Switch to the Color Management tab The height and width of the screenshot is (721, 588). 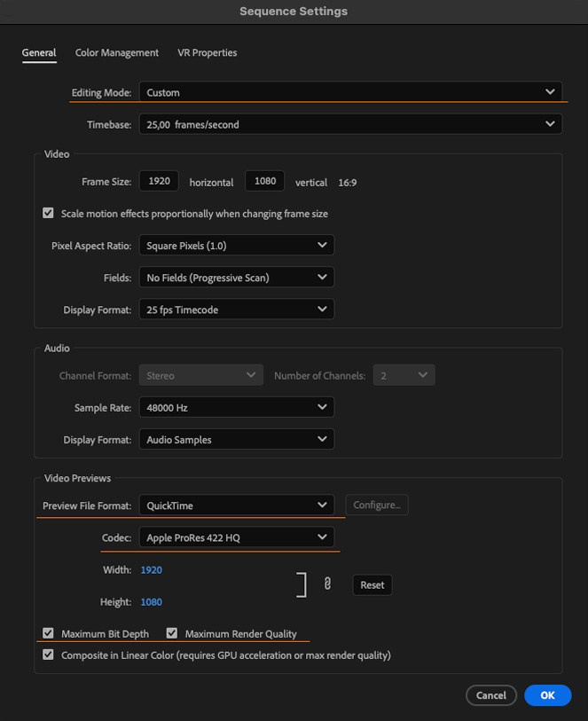(x=116, y=52)
